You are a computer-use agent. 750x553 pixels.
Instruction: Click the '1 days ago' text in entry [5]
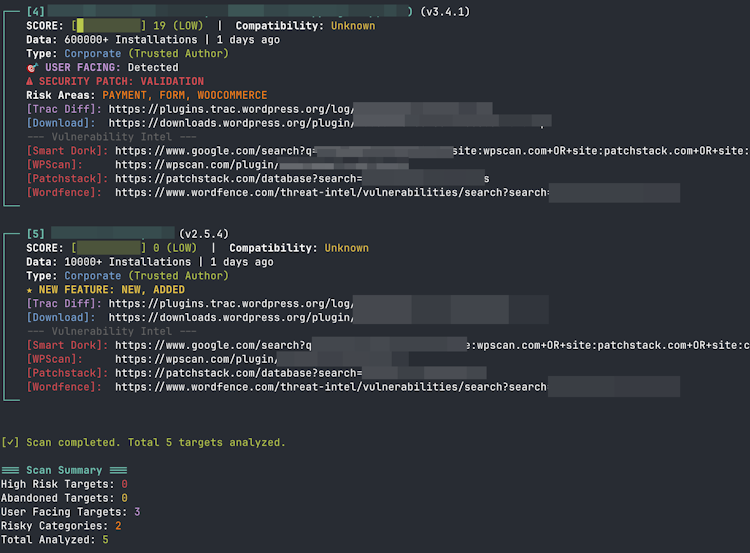[x=242, y=262]
